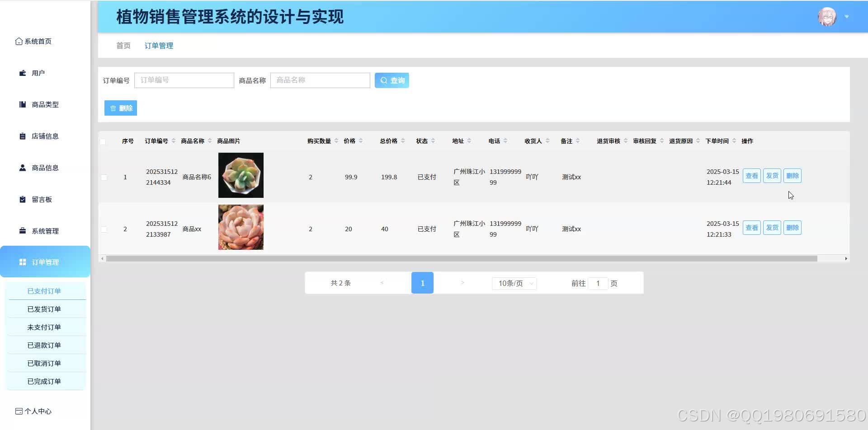Switch to 已发货订单 shipped orders
868x430 pixels.
click(x=43, y=309)
